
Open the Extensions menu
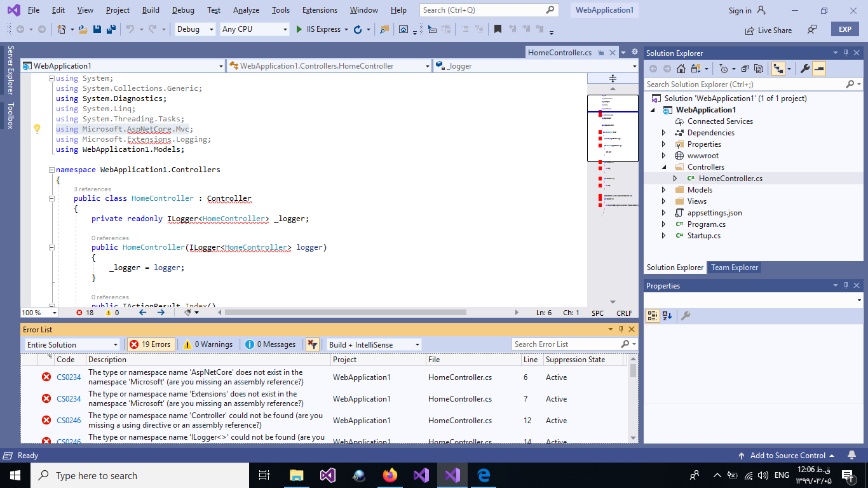click(320, 10)
